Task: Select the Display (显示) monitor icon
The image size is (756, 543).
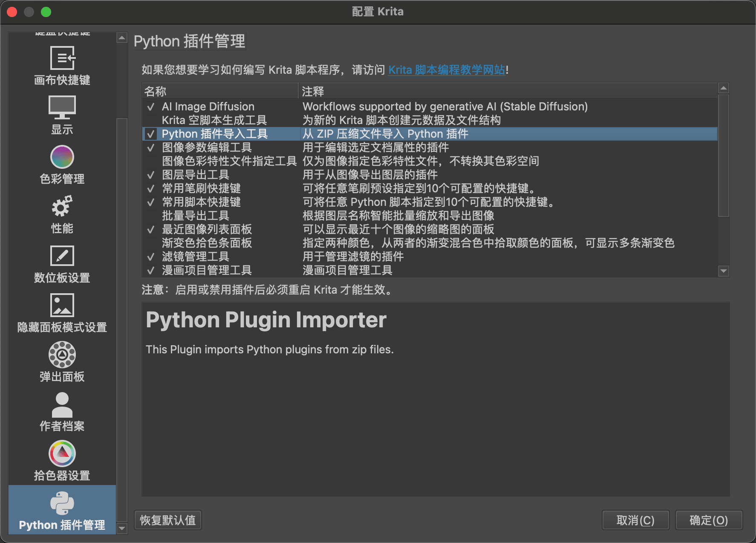Action: click(62, 107)
